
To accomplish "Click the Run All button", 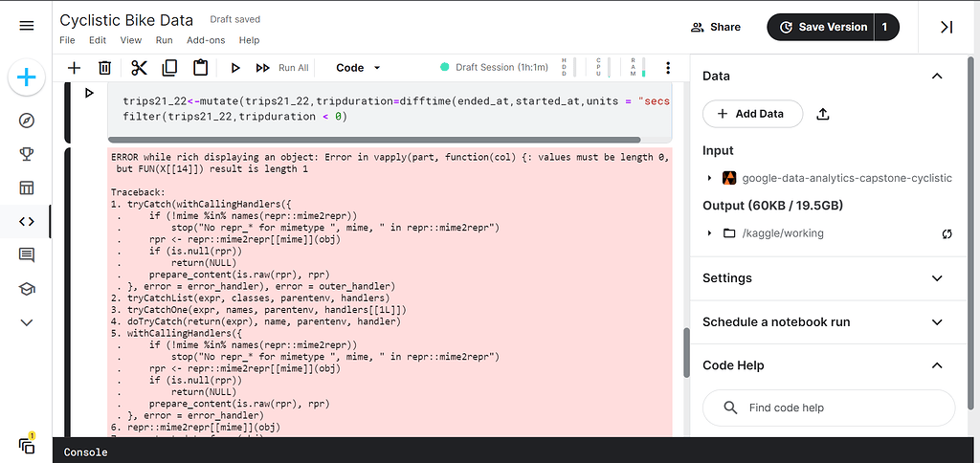I will (282, 68).
